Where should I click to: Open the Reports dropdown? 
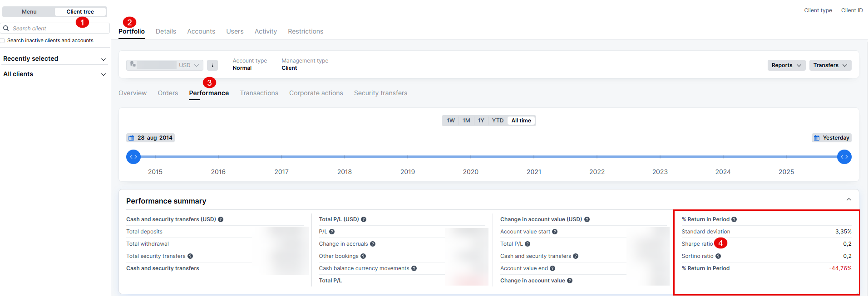pos(786,65)
